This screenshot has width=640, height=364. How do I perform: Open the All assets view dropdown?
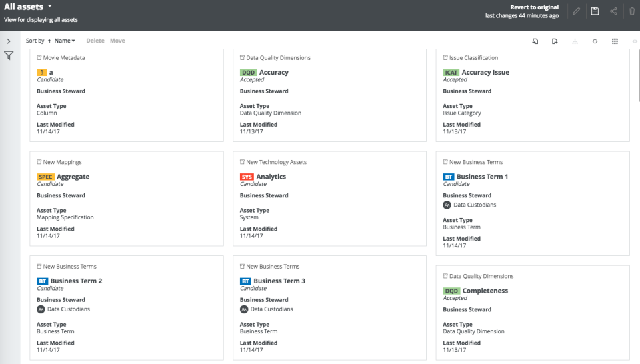click(49, 7)
